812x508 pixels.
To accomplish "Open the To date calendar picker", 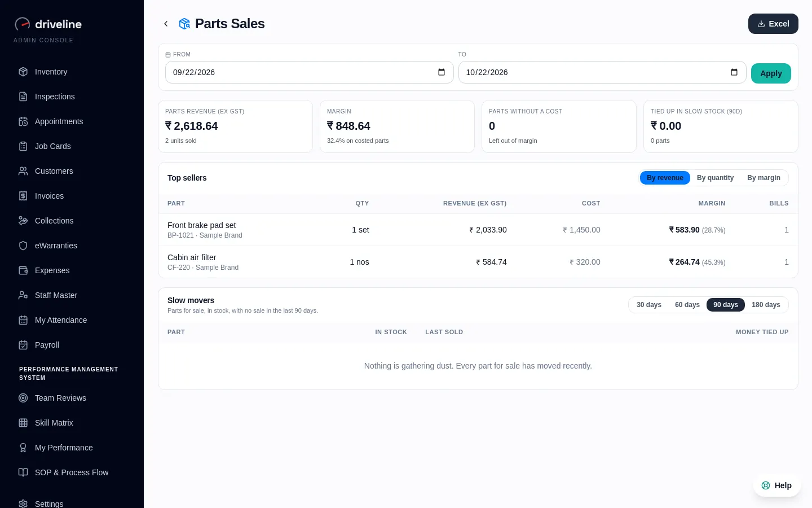I will [734, 72].
